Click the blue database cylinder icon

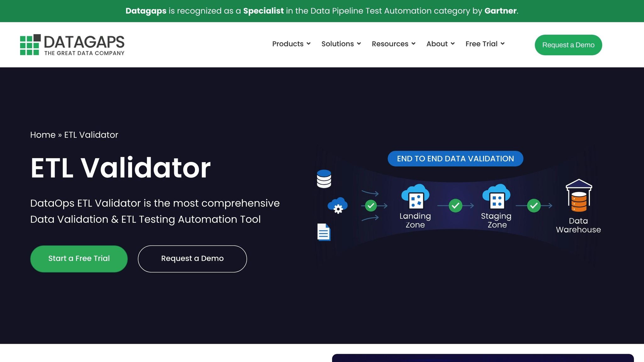(x=324, y=179)
